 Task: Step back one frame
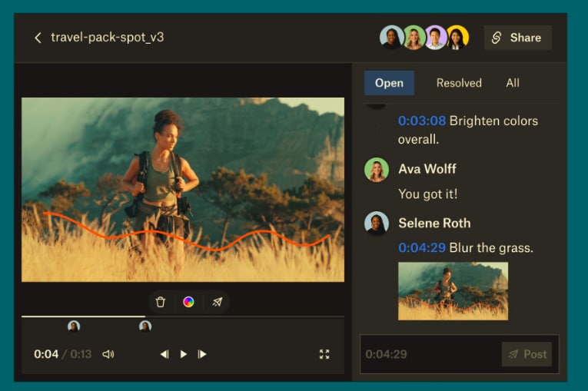pyautogui.click(x=164, y=354)
